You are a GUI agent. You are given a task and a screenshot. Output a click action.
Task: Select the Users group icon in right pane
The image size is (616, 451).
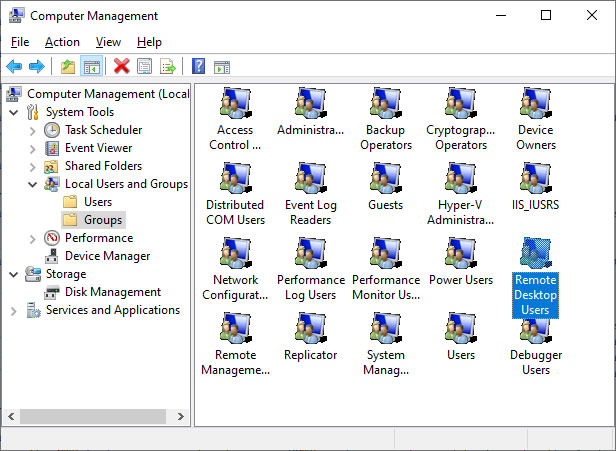461,328
